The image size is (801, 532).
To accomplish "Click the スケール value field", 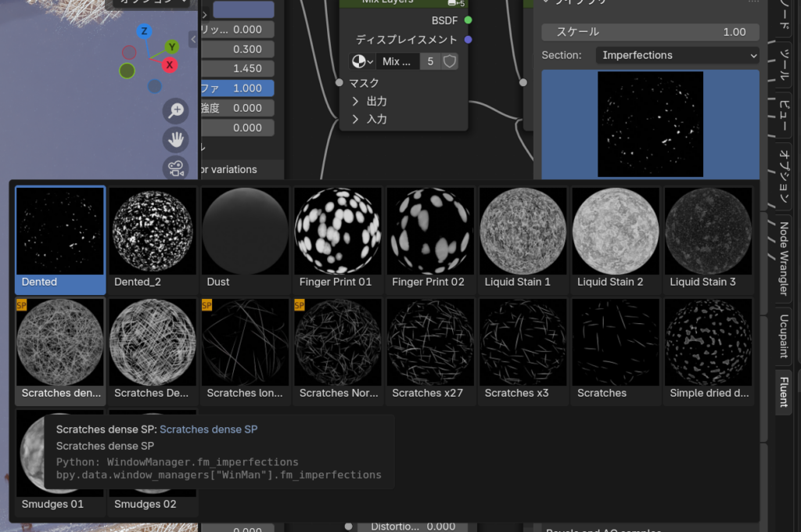I will [650, 32].
